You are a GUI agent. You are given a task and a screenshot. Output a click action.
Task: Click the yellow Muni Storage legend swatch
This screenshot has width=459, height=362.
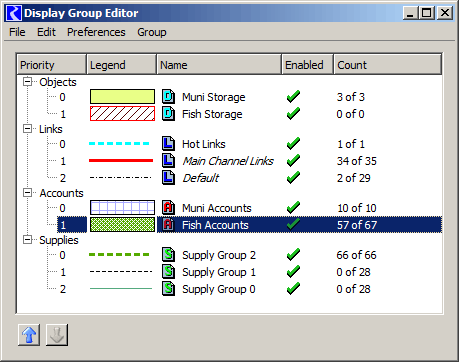pyautogui.click(x=122, y=97)
